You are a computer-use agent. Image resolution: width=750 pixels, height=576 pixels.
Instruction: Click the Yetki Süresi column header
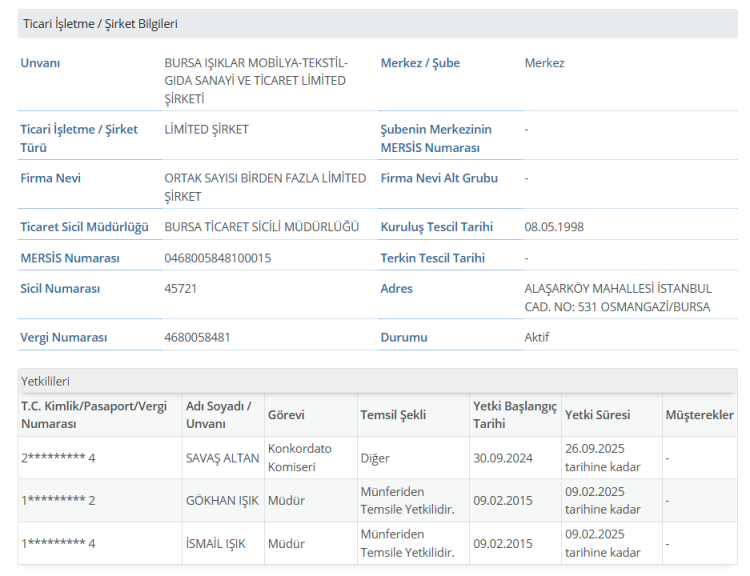click(597, 415)
